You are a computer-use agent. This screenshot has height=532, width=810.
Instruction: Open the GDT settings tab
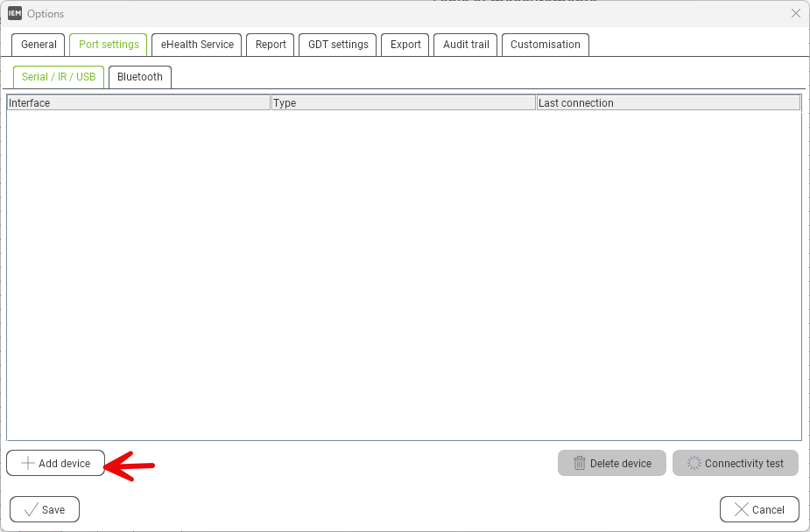[338, 45]
